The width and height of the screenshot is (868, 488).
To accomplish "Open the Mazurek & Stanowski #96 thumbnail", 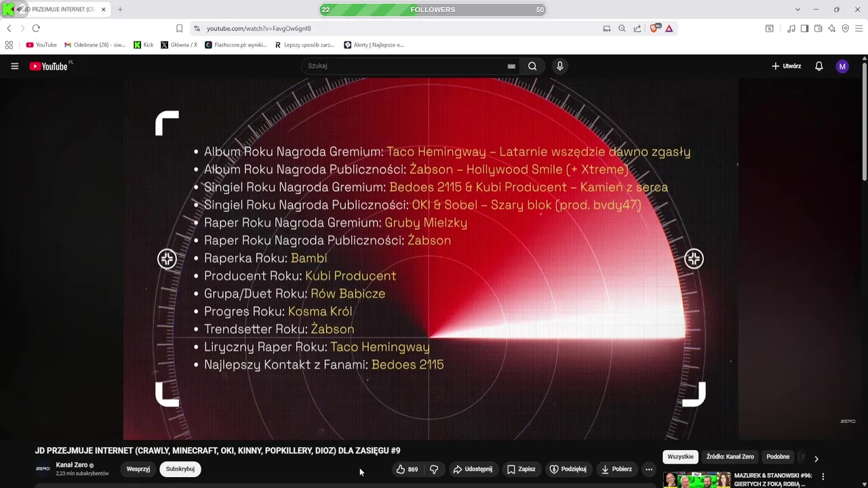I will pyautogui.click(x=696, y=480).
